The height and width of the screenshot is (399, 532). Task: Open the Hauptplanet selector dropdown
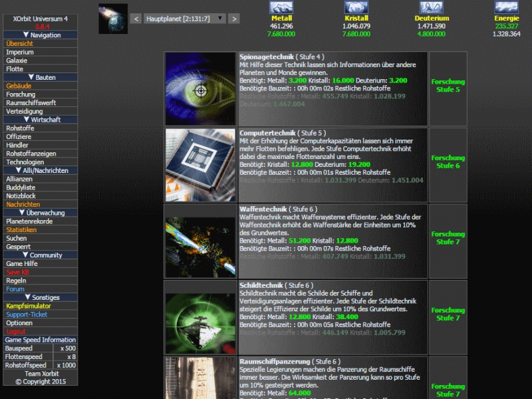185,19
